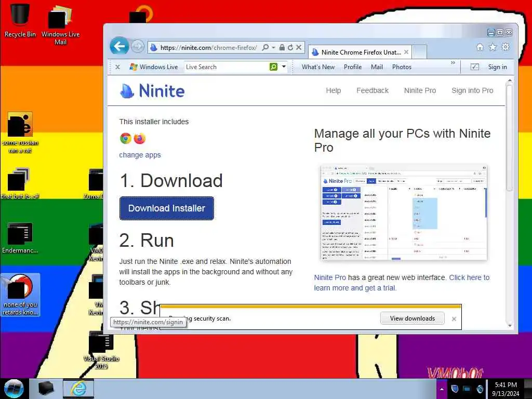Click the Chrome app icon
This screenshot has width=532, height=399.
[126, 138]
